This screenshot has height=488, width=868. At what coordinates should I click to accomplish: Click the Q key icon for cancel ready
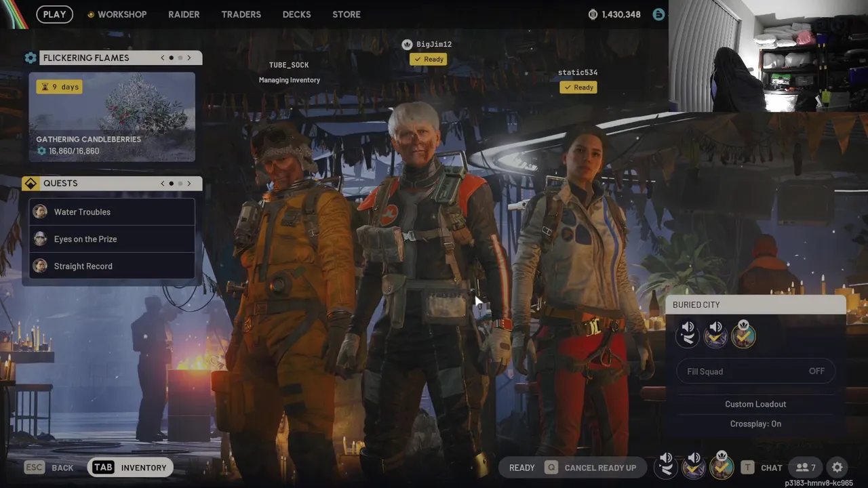pos(551,468)
